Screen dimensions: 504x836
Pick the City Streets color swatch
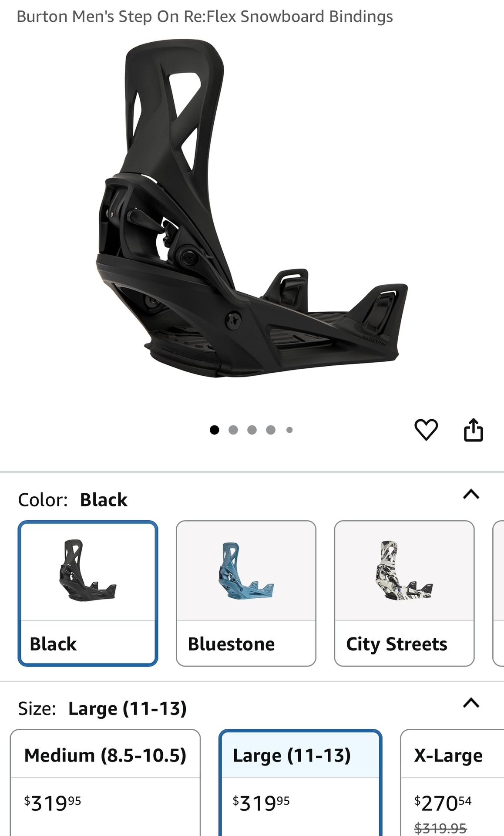404,593
